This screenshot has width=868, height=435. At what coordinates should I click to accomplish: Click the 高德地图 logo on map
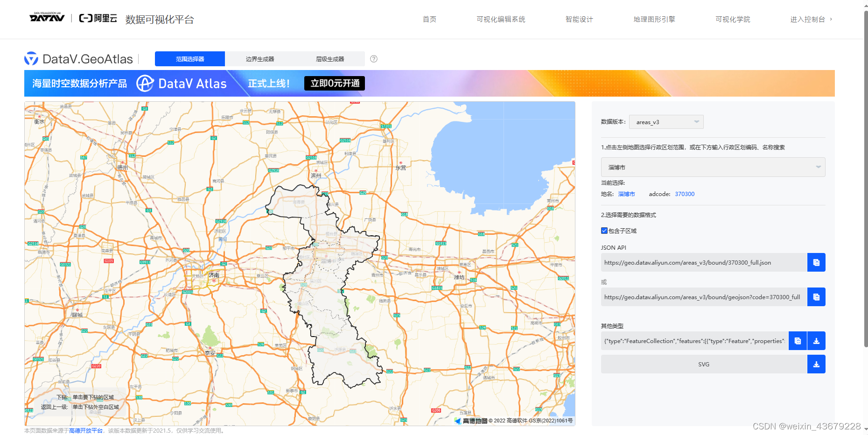(471, 421)
